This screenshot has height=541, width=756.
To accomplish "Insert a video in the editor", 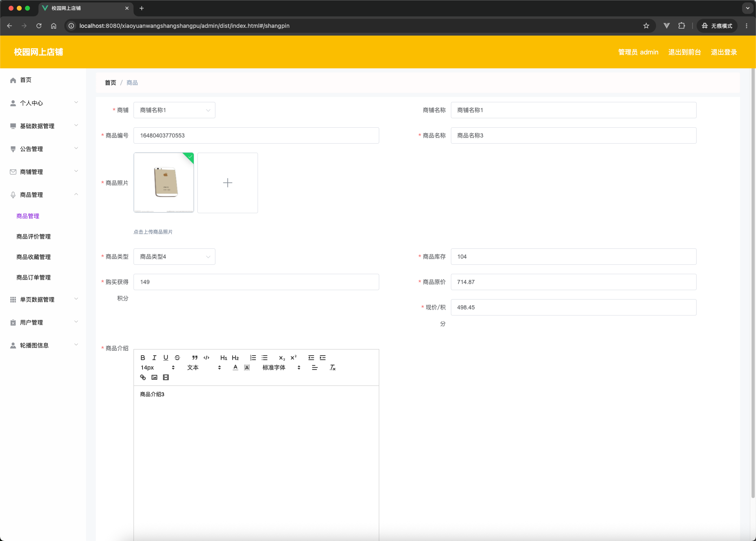I will 165,377.
